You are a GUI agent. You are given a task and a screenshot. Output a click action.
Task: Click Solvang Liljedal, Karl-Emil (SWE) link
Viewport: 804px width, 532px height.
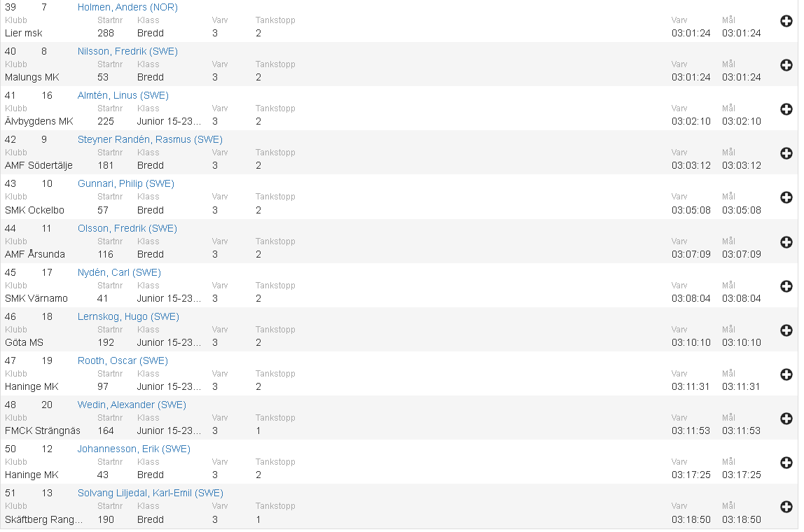pos(151,493)
